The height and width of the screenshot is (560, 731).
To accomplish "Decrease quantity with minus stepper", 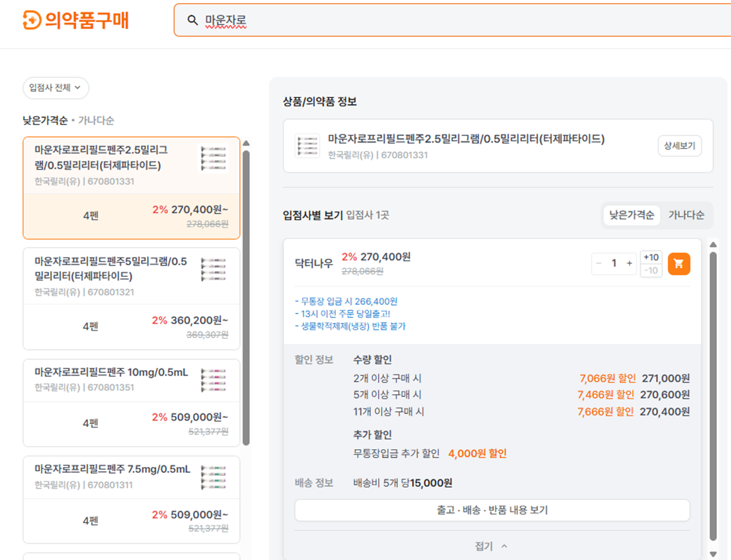I will (x=599, y=263).
